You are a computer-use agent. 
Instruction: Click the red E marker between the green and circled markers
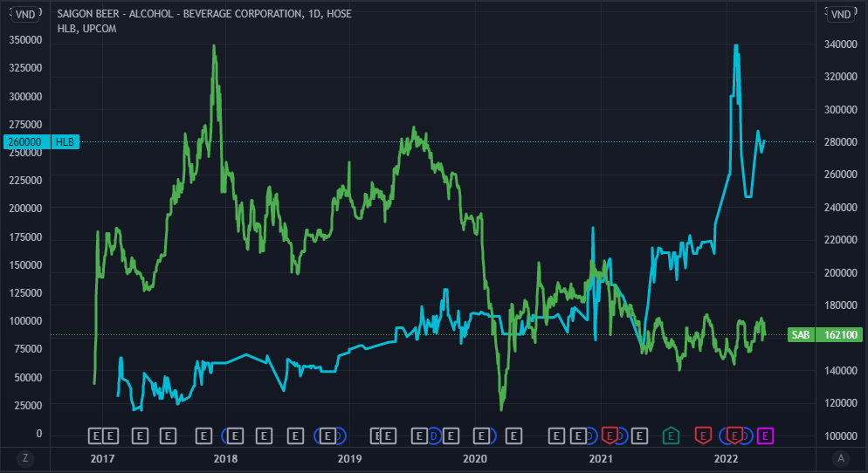tap(702, 436)
